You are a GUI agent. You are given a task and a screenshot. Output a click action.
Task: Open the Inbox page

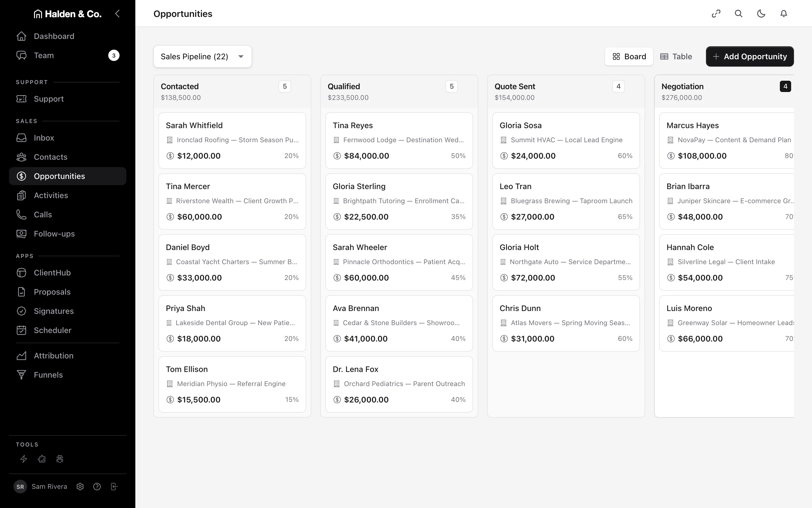pos(67,138)
